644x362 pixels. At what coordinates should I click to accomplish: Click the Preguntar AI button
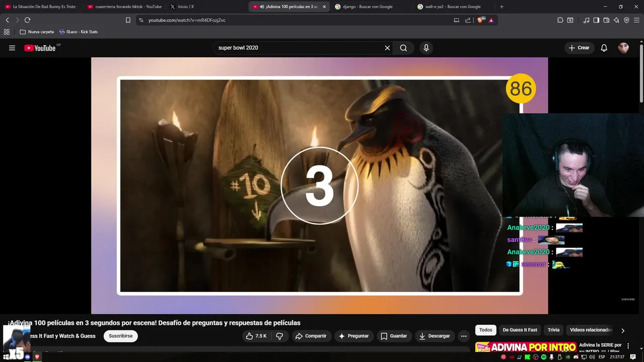[x=354, y=336]
